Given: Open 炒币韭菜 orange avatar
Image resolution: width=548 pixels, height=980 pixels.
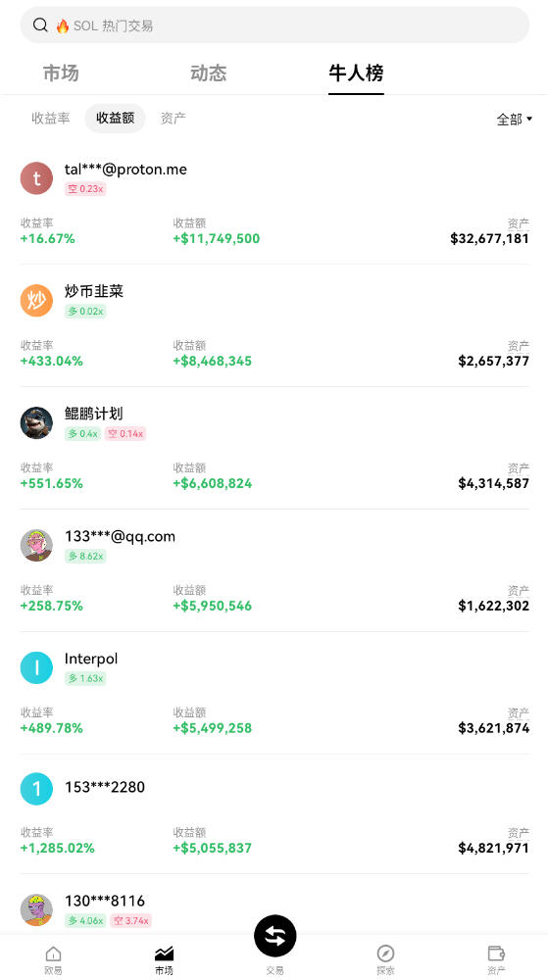Looking at the screenshot, I should pos(36,301).
